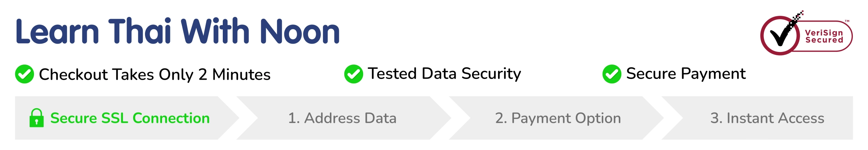Click the green padlock icon
Viewport: 868px width, 150px height.
[37, 118]
